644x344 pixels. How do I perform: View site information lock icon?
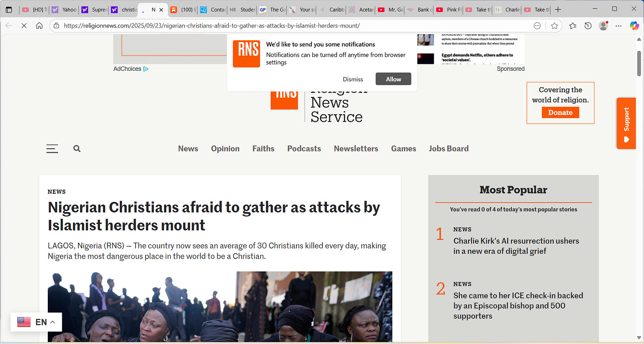click(x=56, y=26)
